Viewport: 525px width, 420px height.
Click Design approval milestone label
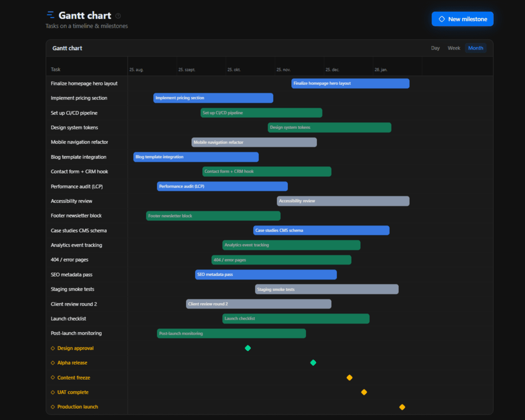click(75, 348)
